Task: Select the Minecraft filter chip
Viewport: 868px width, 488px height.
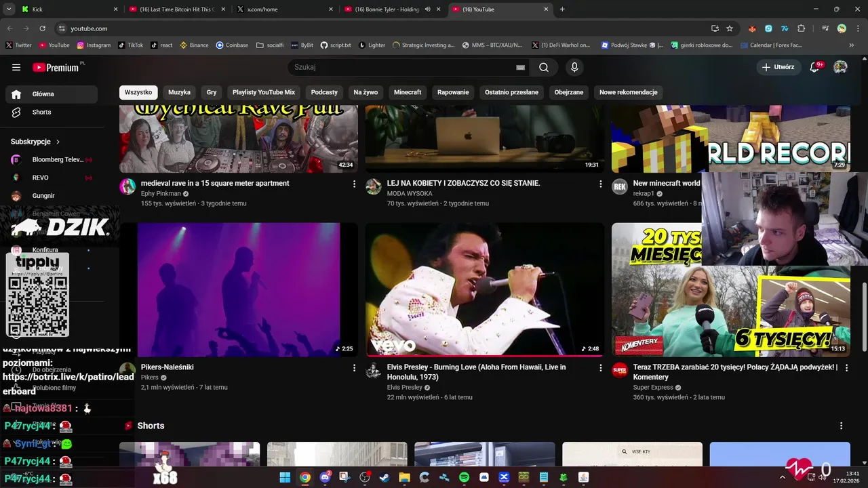Action: point(408,92)
